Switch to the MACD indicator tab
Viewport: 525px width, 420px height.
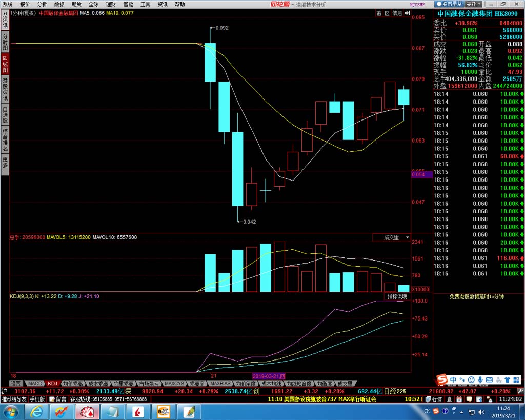[35, 384]
